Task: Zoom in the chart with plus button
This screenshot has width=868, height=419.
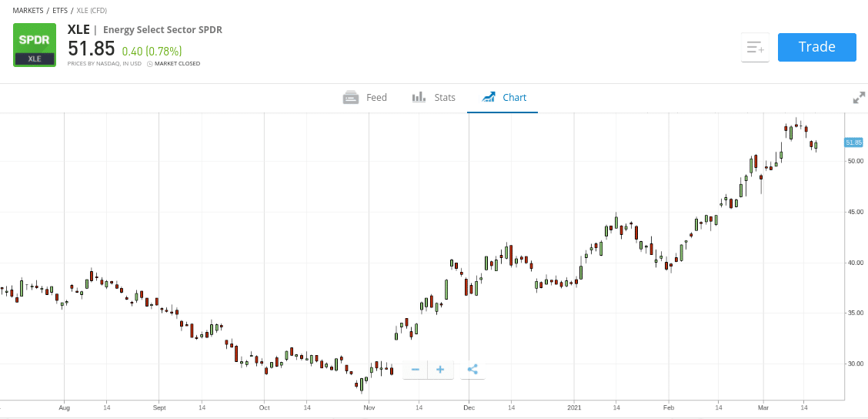Action: click(441, 370)
